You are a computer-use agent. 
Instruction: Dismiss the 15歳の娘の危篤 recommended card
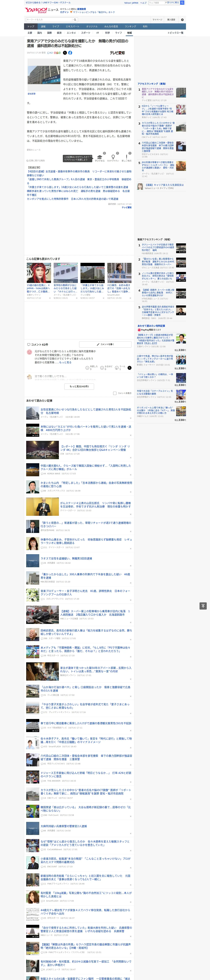pos(50,298)
